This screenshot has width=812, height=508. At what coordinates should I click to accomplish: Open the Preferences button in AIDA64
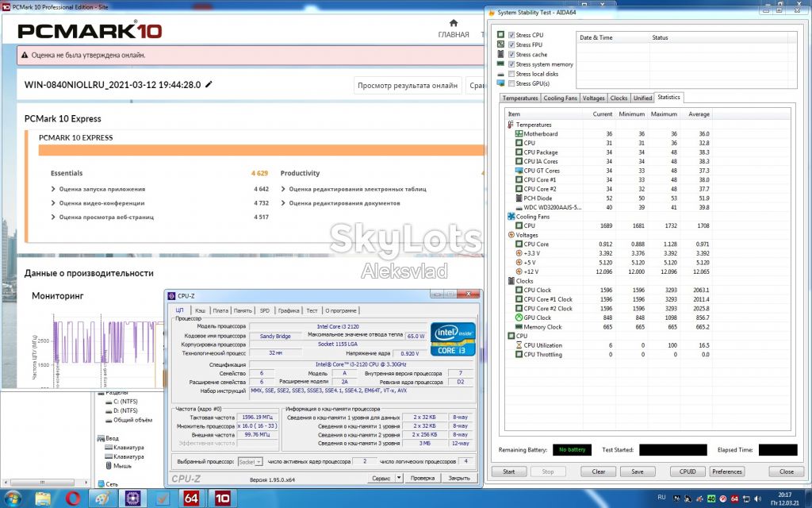(727, 471)
